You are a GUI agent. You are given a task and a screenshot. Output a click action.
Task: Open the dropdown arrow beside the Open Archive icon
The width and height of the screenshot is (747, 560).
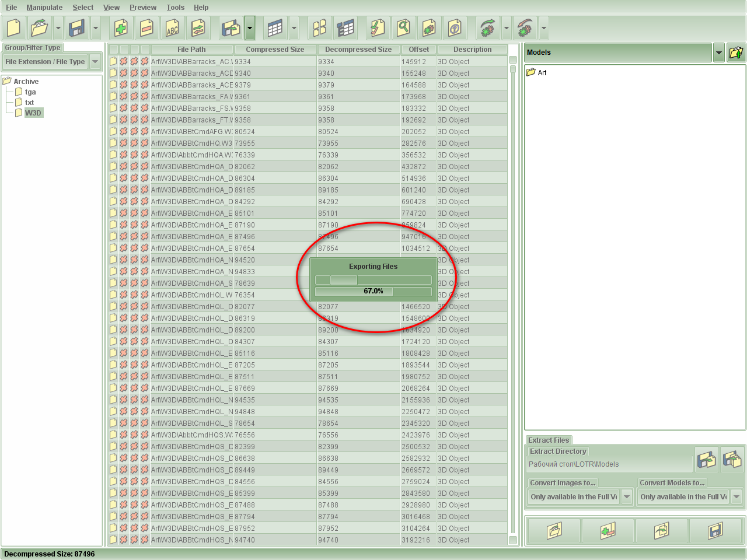pyautogui.click(x=58, y=27)
